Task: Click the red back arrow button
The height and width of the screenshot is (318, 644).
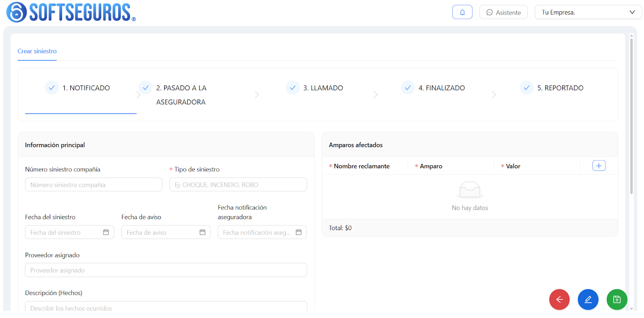Action: 559,299
